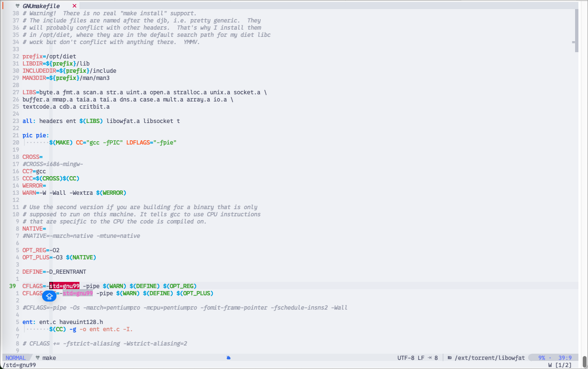The image size is (588, 369).
Task: Click the 'WARN=-W -Wall -Wextra' line
Action: click(74, 193)
